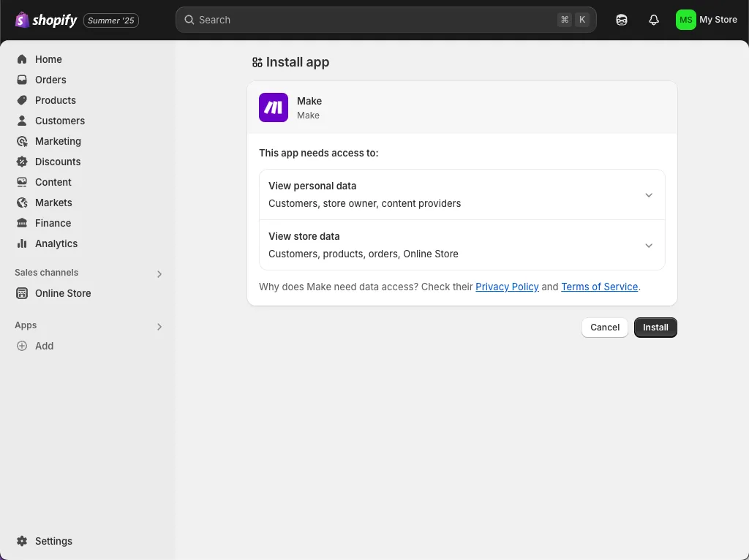Open the Privacy Policy link
This screenshot has width=749, height=560.
pyautogui.click(x=507, y=287)
